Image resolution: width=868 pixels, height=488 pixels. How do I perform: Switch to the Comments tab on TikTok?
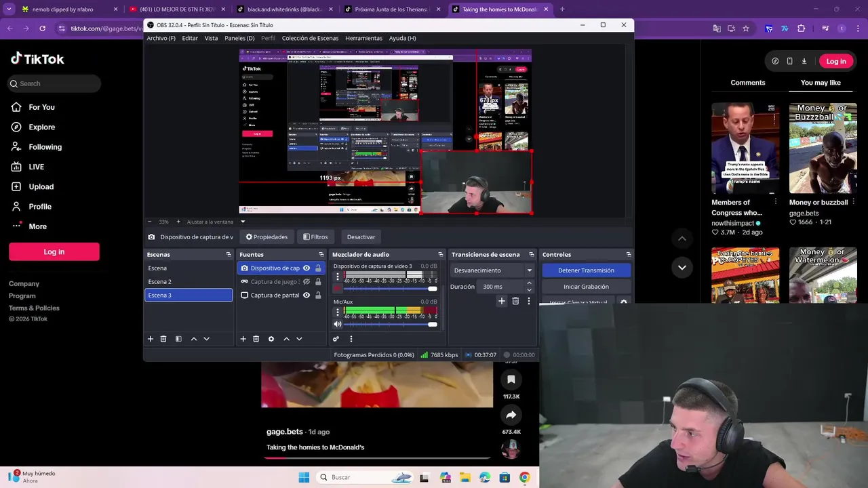(748, 83)
